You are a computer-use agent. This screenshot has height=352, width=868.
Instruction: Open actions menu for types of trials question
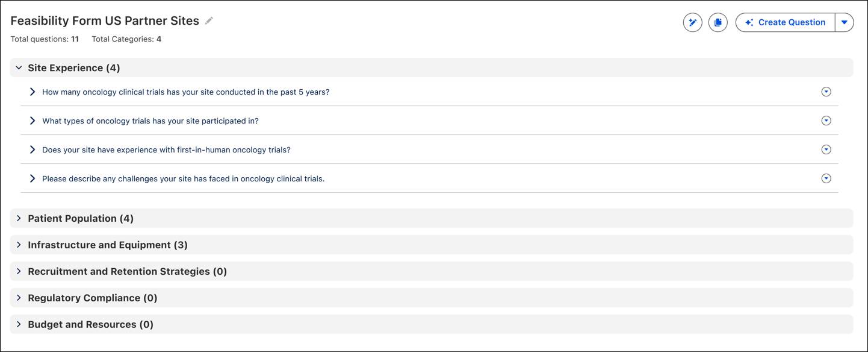[x=826, y=121]
